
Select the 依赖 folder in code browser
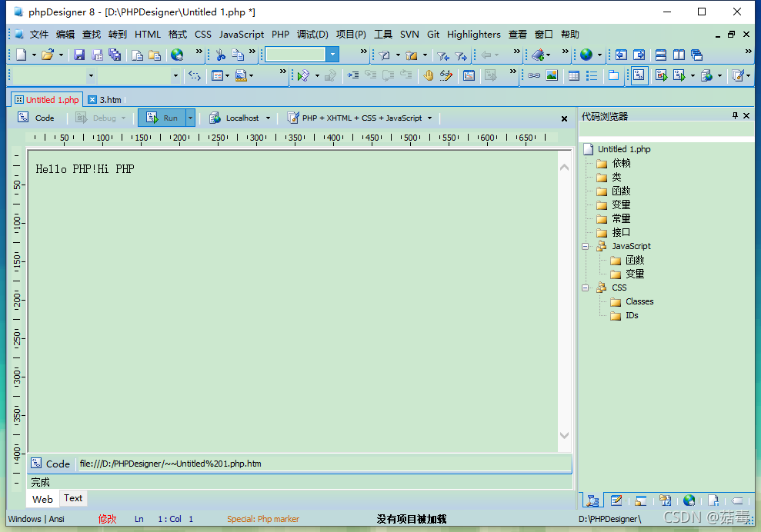tap(621, 164)
